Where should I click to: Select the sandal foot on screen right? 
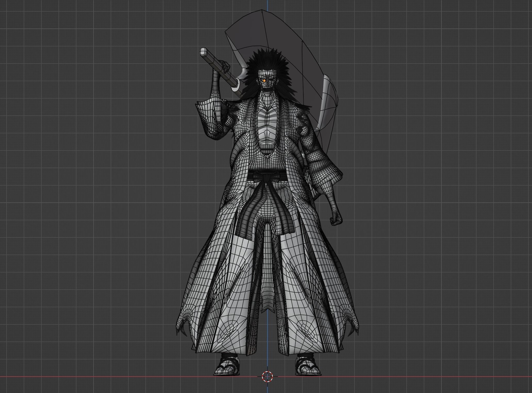(308, 369)
